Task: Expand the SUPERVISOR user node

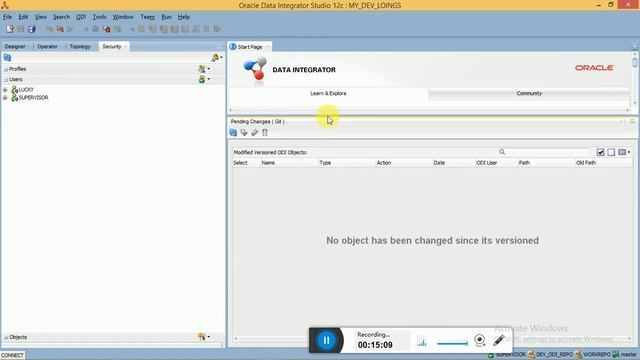Action: [5, 98]
